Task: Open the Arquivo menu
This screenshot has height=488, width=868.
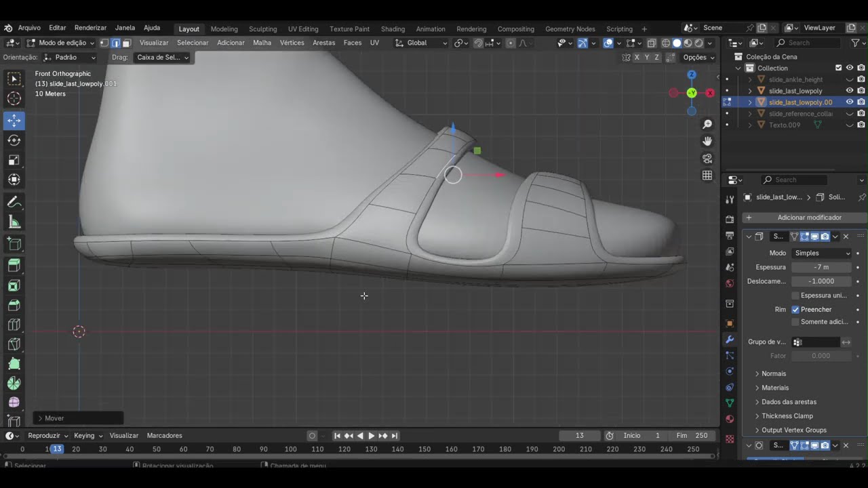Action: click(x=29, y=28)
